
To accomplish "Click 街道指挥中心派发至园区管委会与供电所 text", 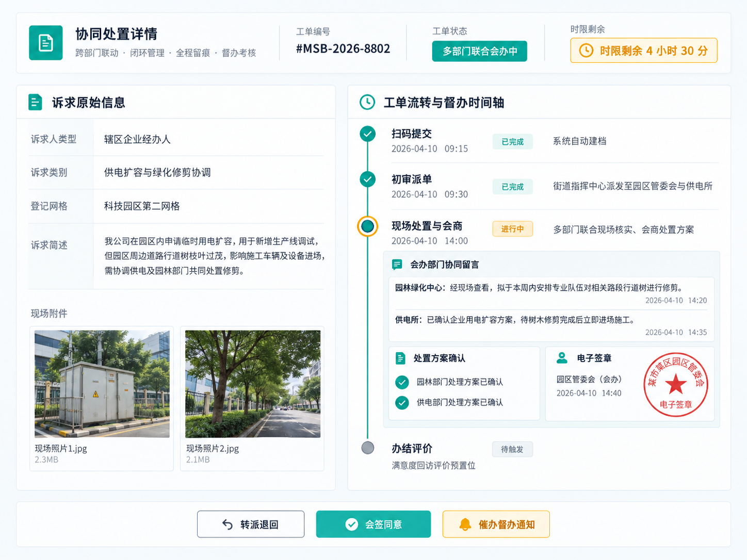I will [633, 186].
